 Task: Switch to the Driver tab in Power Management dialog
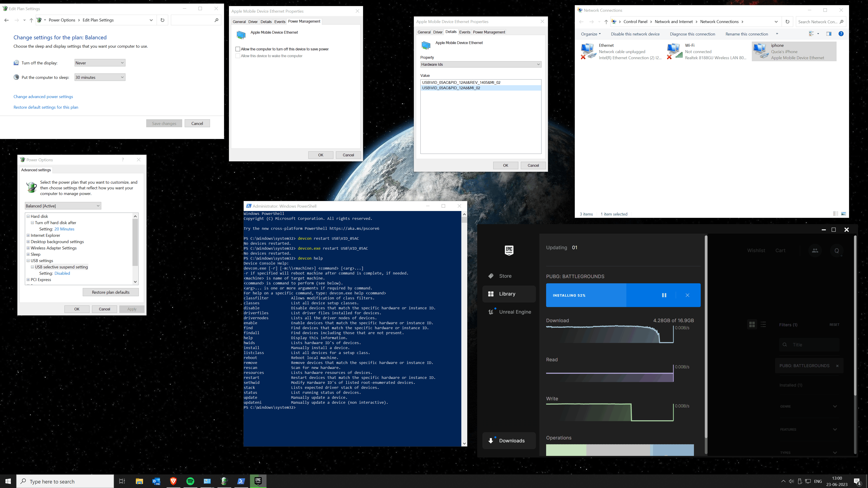253,21
